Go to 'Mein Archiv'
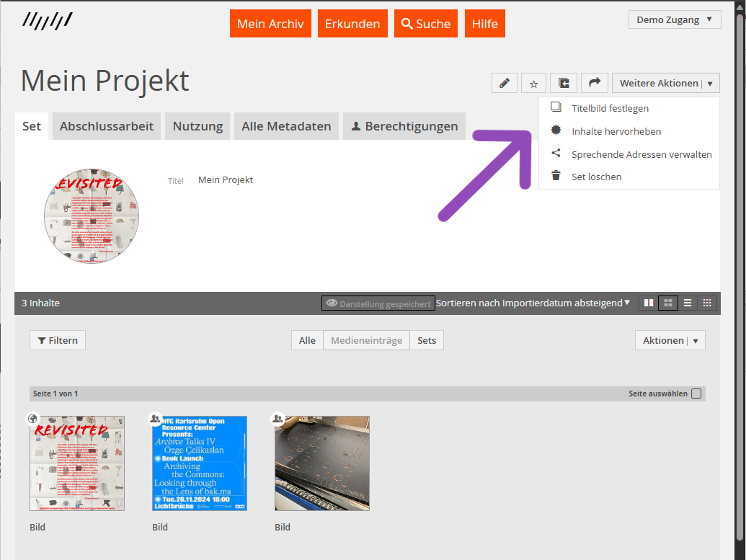Image resolution: width=746 pixels, height=560 pixels. click(x=270, y=24)
